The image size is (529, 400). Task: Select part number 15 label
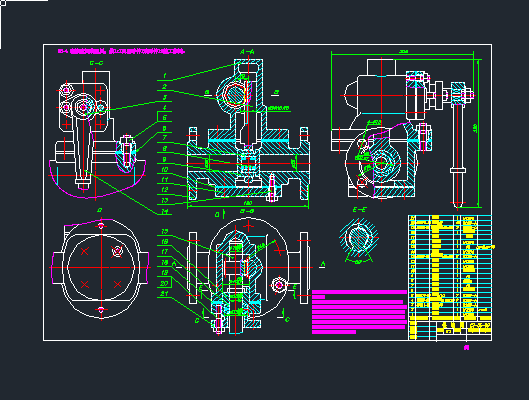click(165, 232)
